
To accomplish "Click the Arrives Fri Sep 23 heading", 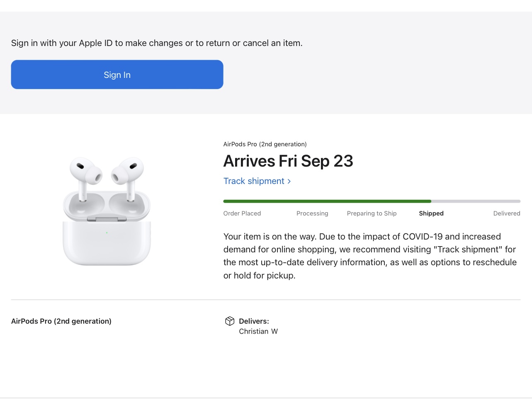I will pos(288,161).
